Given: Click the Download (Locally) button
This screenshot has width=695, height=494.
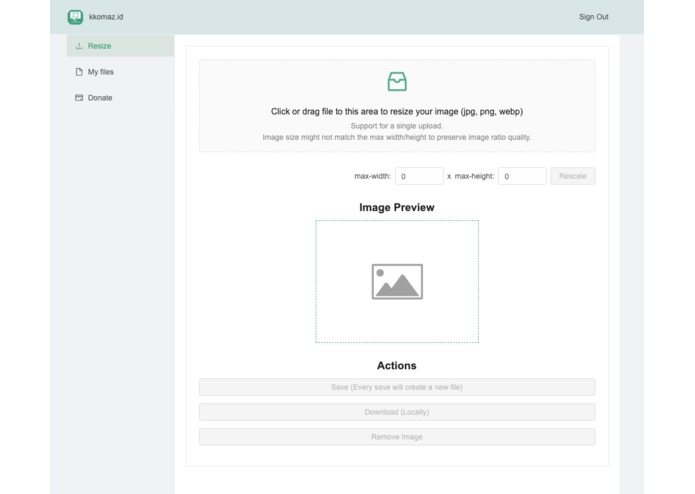Looking at the screenshot, I should tap(397, 412).
